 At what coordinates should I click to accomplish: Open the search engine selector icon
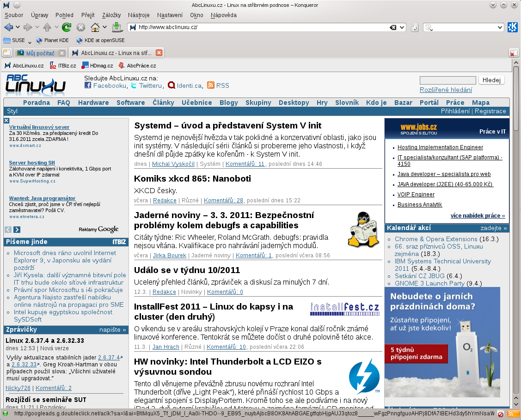[429, 28]
